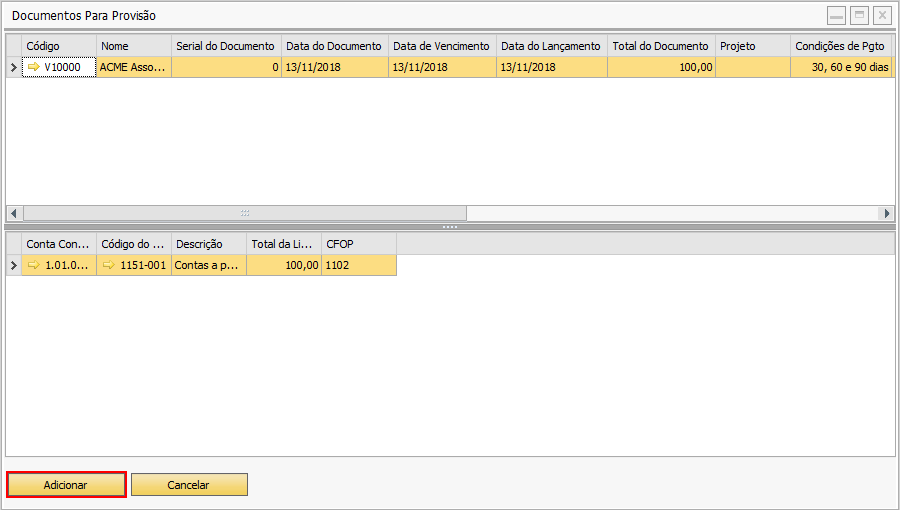
Task: Click left arrow of horizontal scrollbar
Action: (x=14, y=213)
